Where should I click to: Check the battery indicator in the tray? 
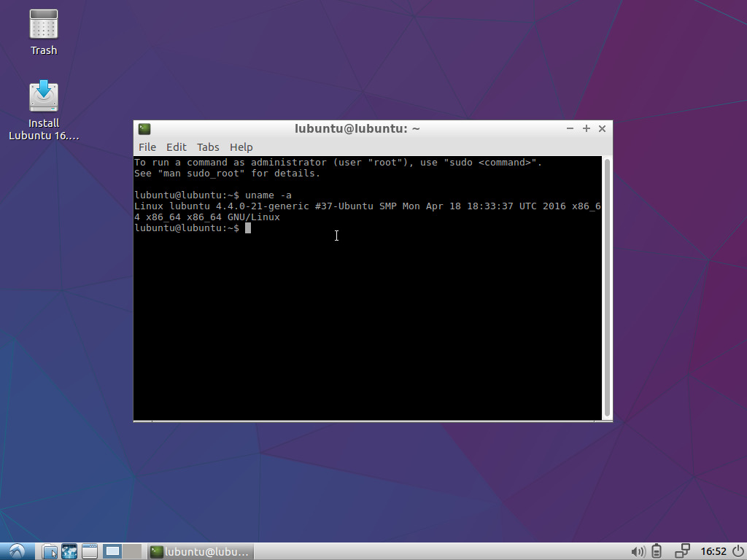click(x=656, y=551)
